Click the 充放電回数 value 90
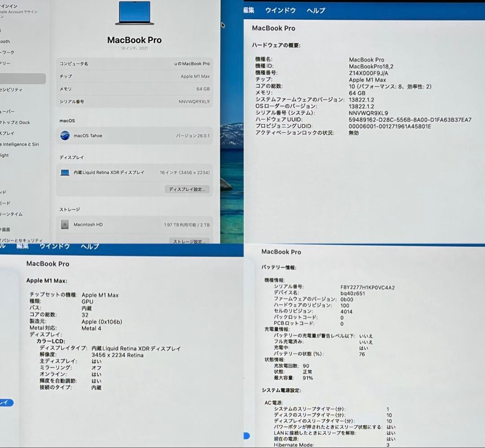 (x=306, y=366)
